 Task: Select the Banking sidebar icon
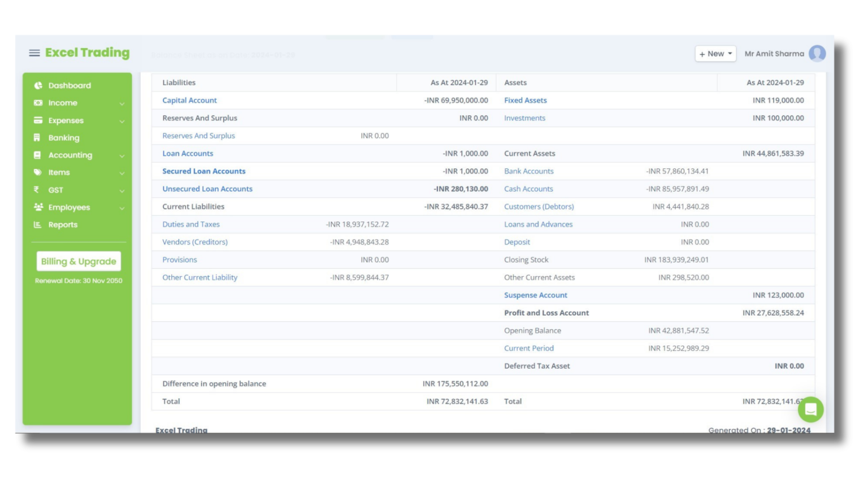click(37, 138)
